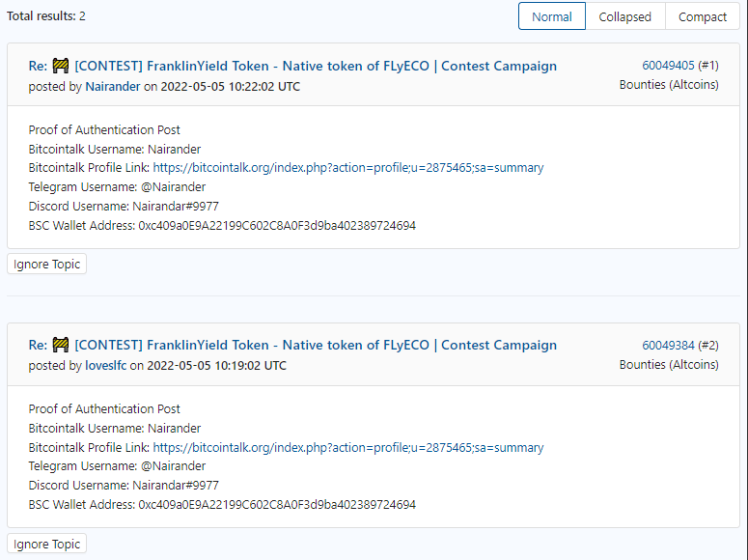Click Ignore Topic below loveslfc's post
The image size is (748, 560).
click(46, 544)
